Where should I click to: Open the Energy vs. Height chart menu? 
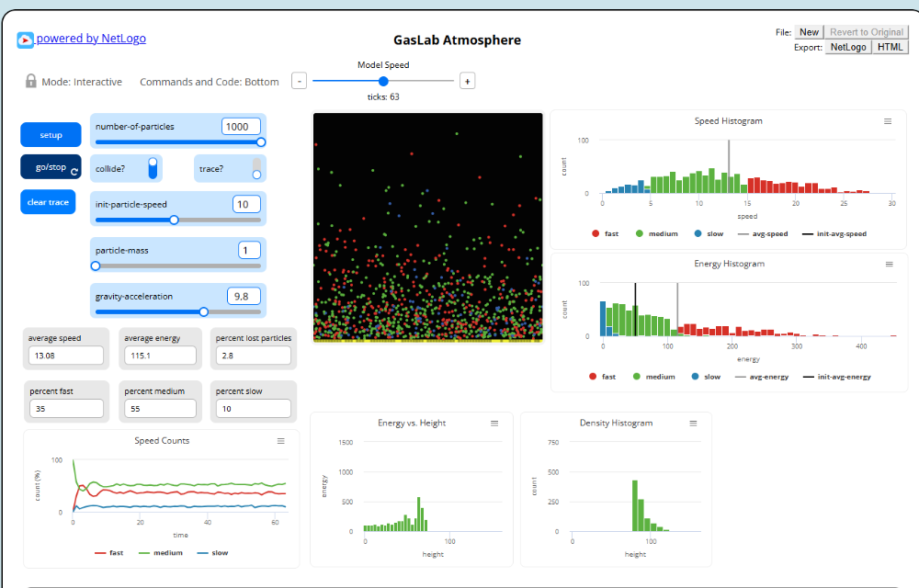(x=494, y=424)
